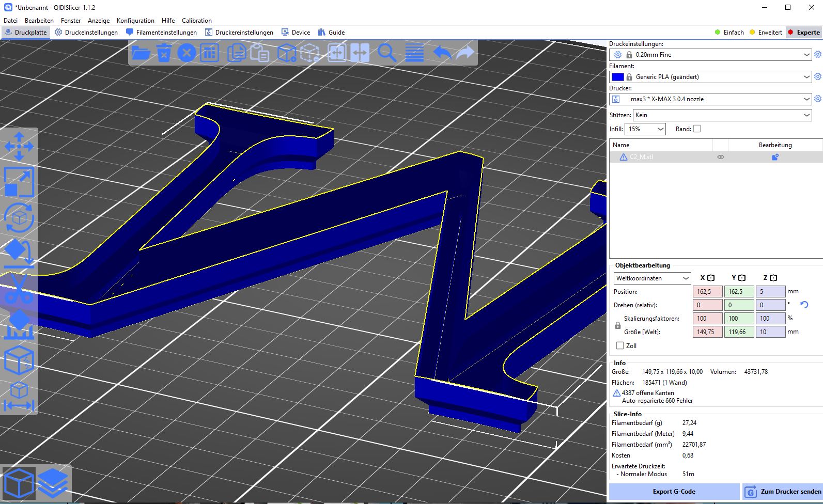The image size is (823, 504).
Task: Switch to Experte mode
Action: [x=804, y=32]
